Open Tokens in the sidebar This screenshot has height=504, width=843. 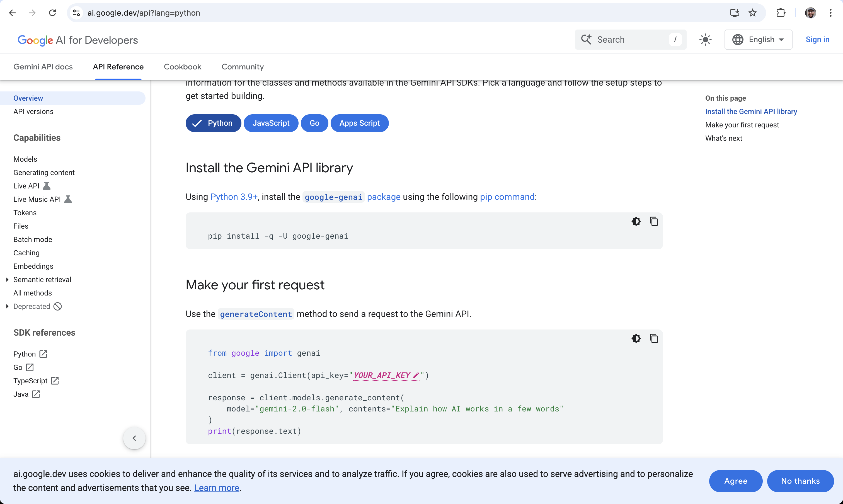[x=25, y=213]
